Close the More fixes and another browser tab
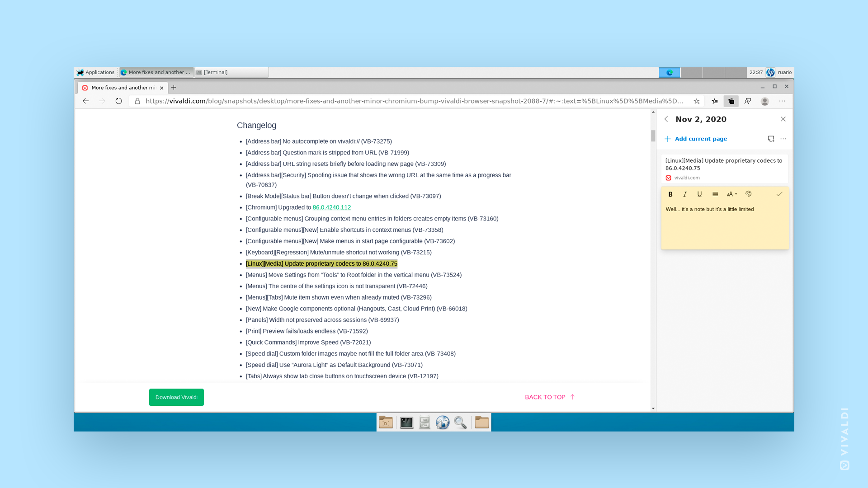The image size is (868, 488). (x=161, y=88)
